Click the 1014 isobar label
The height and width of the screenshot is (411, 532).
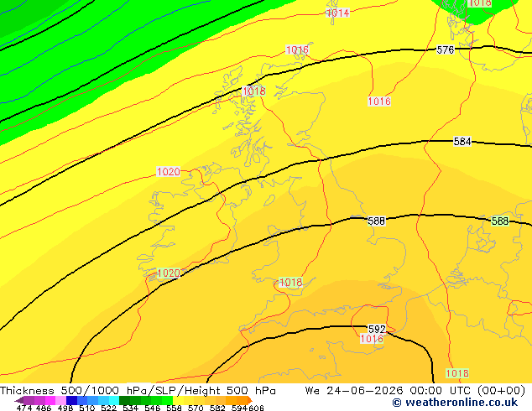point(337,13)
